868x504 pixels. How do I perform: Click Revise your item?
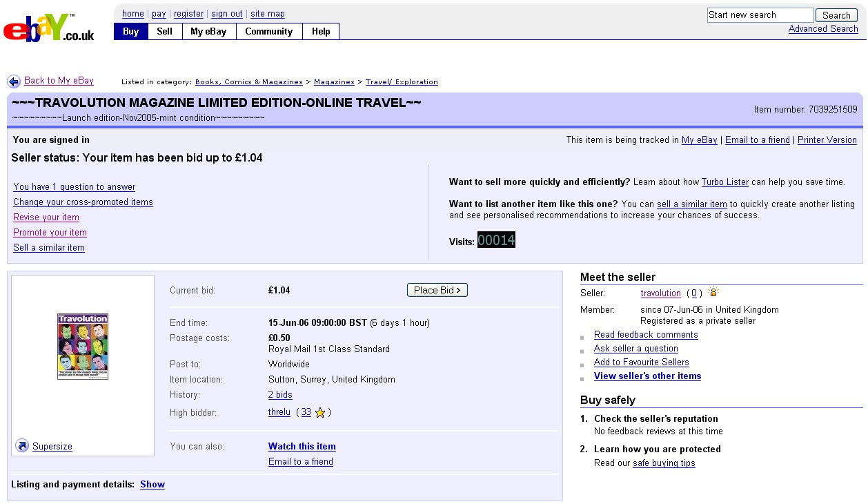[x=46, y=217]
